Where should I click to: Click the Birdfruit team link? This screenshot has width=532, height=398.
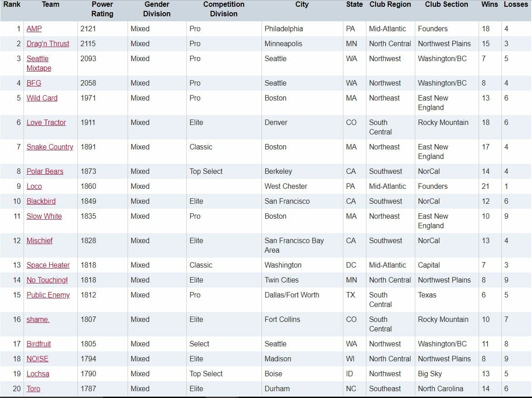click(38, 344)
